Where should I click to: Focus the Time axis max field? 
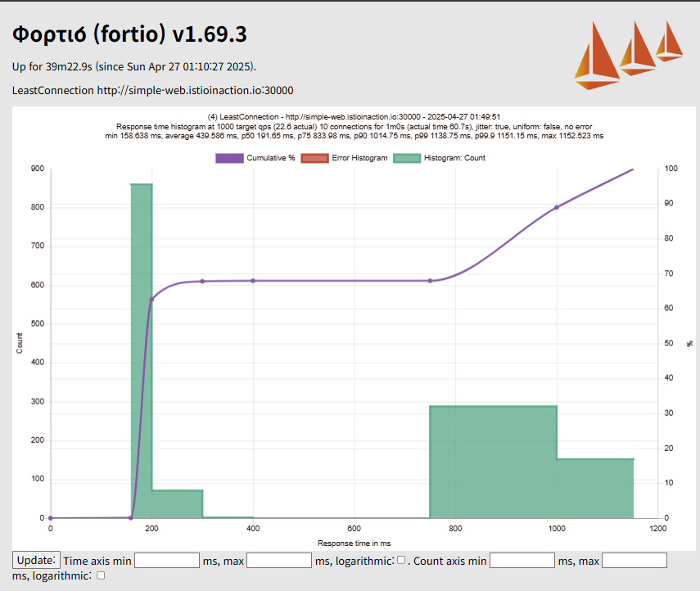[279, 560]
